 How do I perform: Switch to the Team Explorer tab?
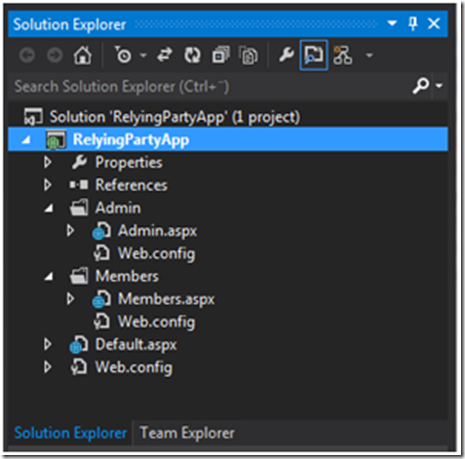187,433
